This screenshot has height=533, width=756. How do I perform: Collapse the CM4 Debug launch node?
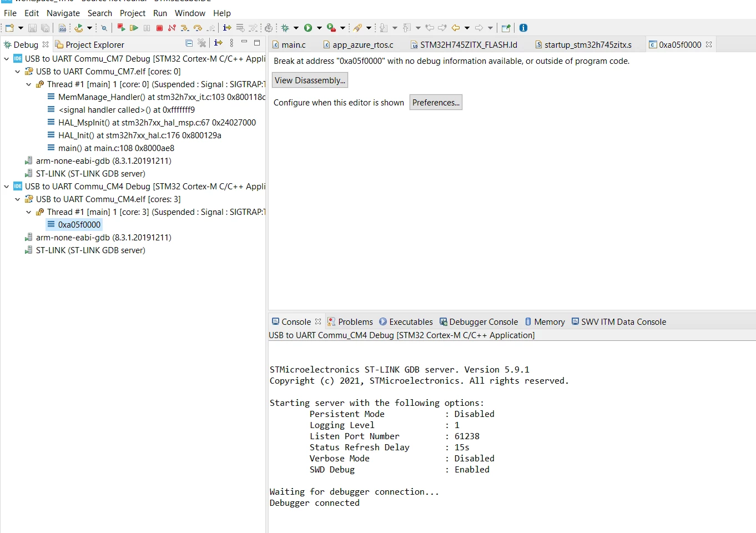click(x=7, y=187)
